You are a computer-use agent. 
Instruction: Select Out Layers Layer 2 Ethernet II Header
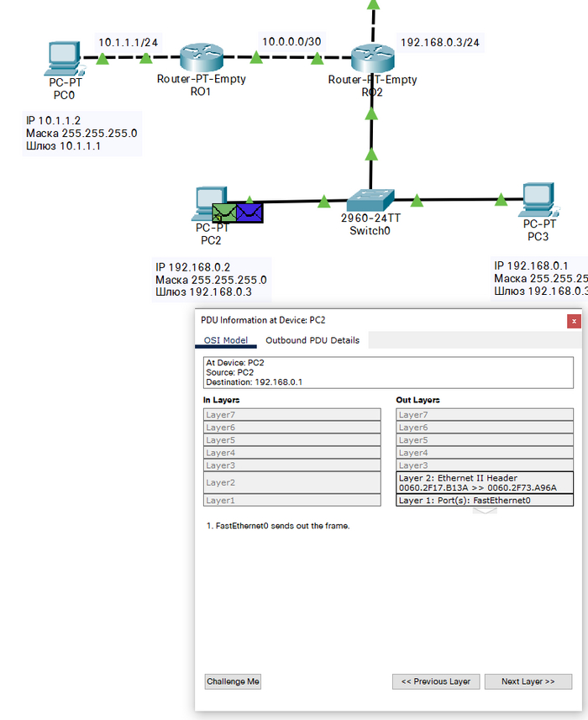[484, 482]
